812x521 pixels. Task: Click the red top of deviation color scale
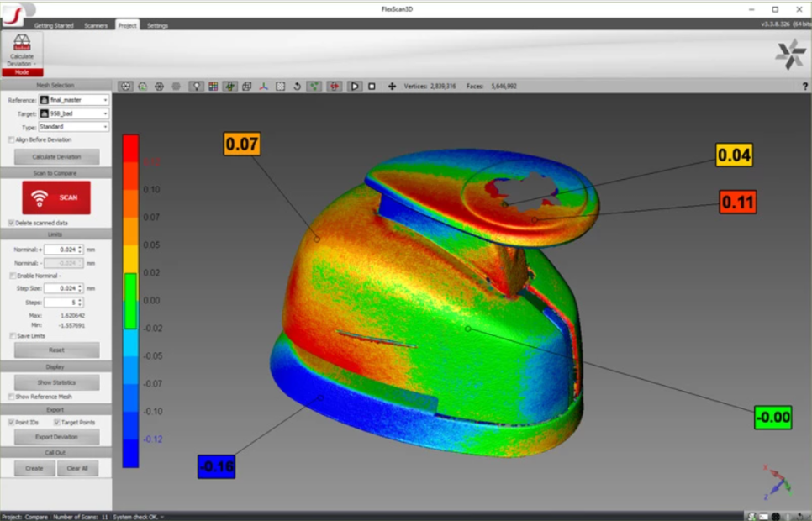(x=130, y=148)
